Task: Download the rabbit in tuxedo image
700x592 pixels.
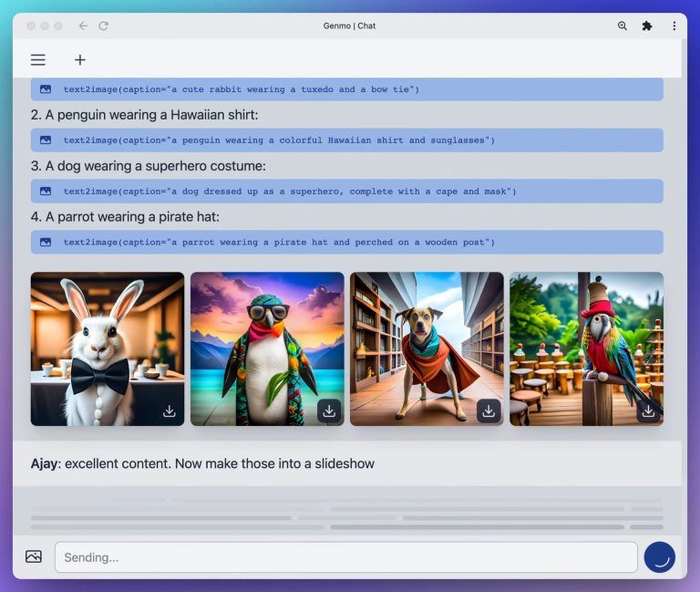Action: (169, 410)
